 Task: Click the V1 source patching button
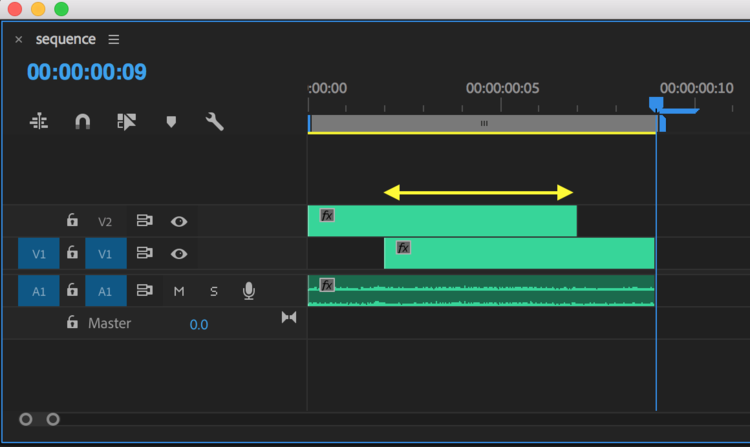39,254
